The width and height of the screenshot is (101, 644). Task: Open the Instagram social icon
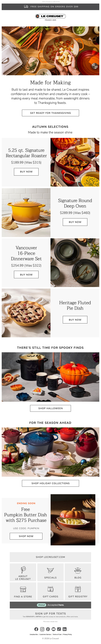pos(42,629)
